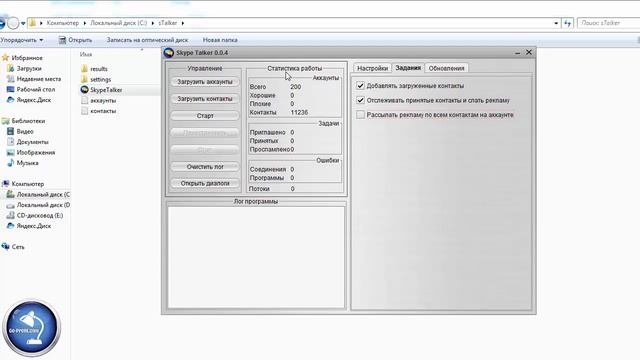Open Яндекс.Диск under Компьютер
Screen dimensions: 640x360
click(x=34, y=226)
